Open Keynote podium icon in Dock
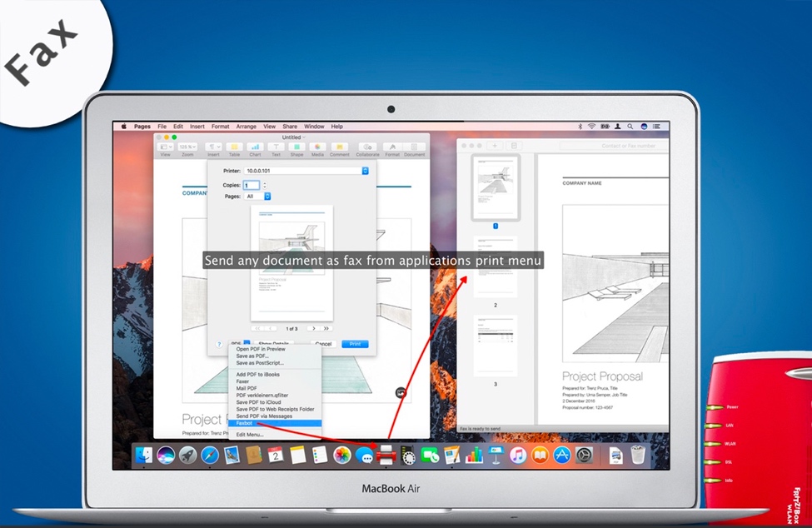Viewport: 812px width, 528px height. pyautogui.click(x=496, y=455)
